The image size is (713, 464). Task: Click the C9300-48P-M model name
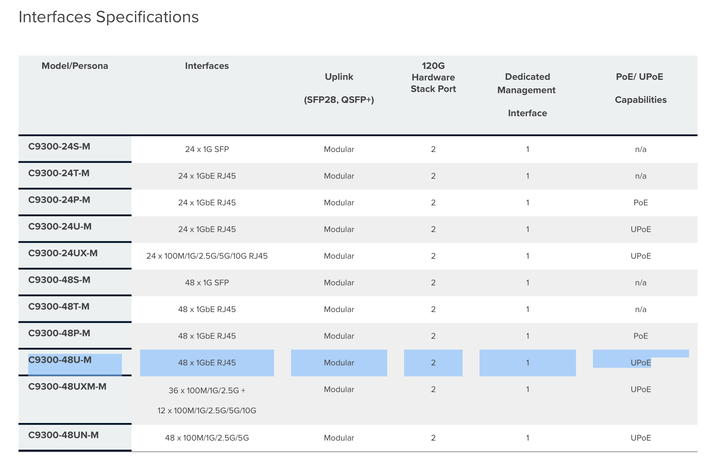(59, 333)
